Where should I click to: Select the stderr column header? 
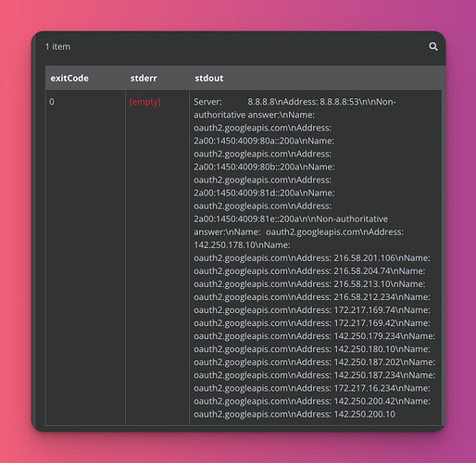point(144,79)
